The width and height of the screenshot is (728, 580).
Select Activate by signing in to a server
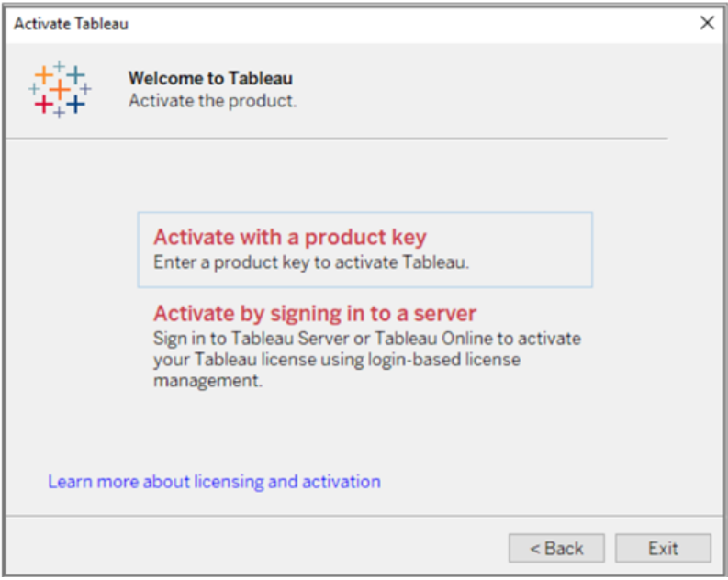[315, 313]
